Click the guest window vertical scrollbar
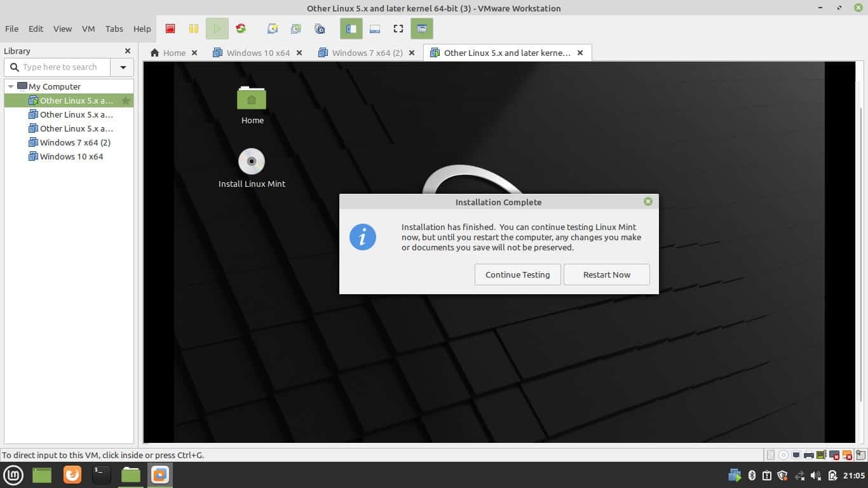Viewport: 868px width, 488px height. pos(862,254)
